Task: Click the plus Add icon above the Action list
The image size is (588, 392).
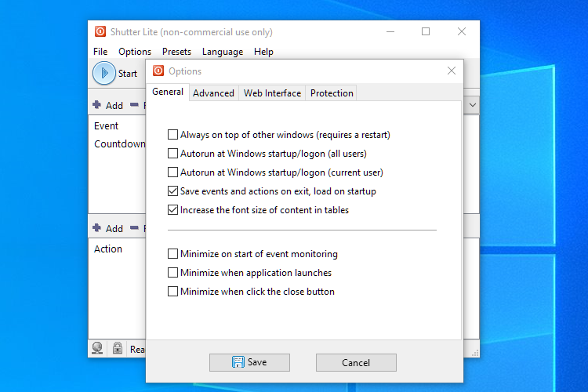Action: tap(96, 227)
